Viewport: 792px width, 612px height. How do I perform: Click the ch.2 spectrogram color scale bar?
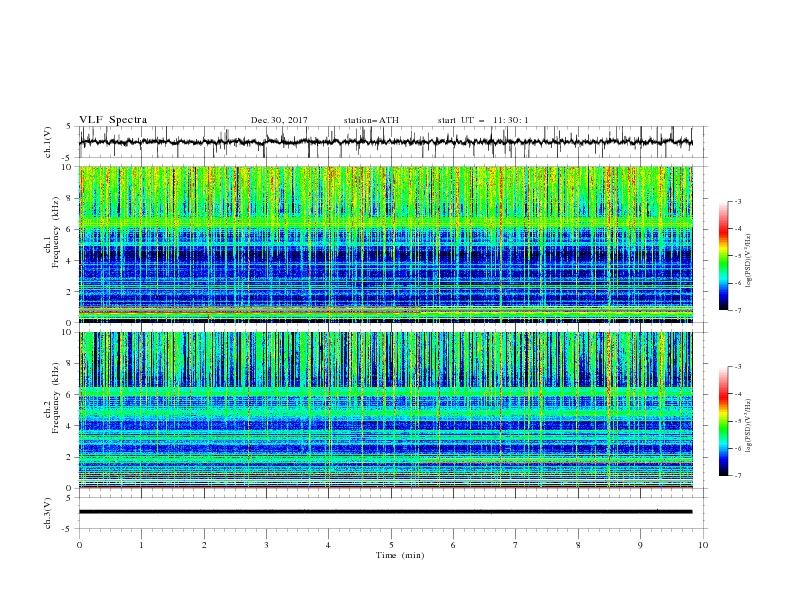pyautogui.click(x=723, y=421)
